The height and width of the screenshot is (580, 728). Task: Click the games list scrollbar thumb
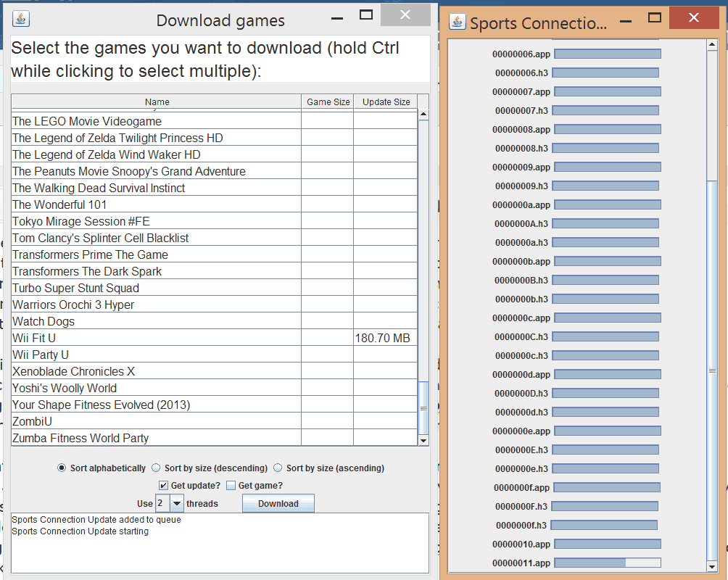coord(423,408)
